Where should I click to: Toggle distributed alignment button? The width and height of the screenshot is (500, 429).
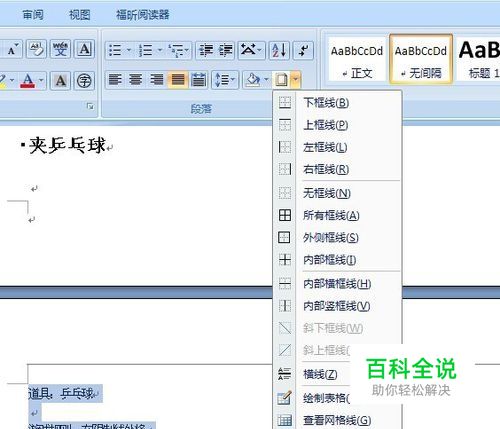pos(199,80)
